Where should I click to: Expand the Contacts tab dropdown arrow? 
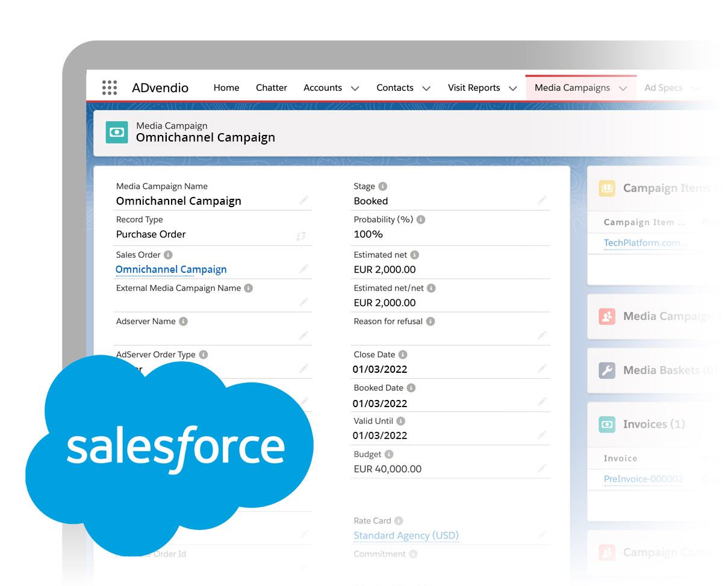coord(426,89)
